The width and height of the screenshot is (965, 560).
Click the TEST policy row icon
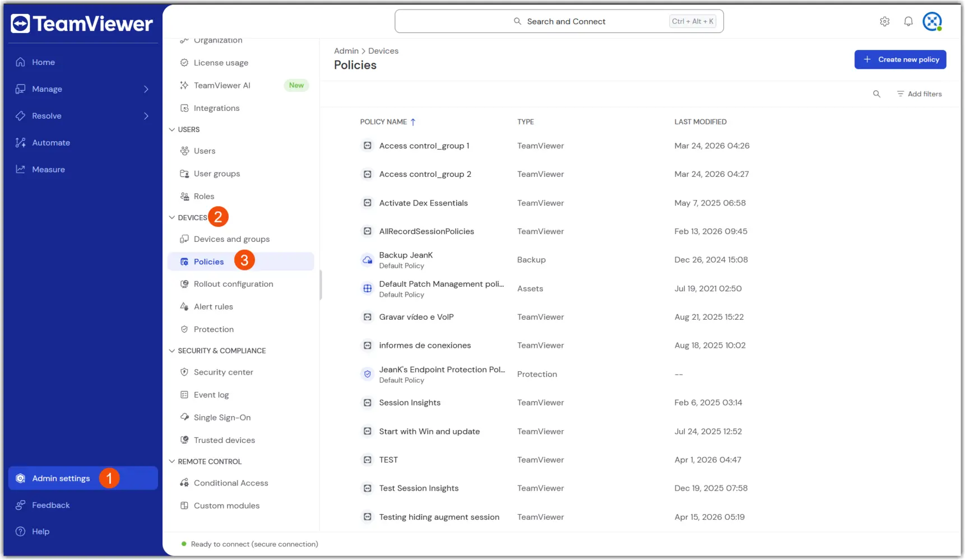367,460
